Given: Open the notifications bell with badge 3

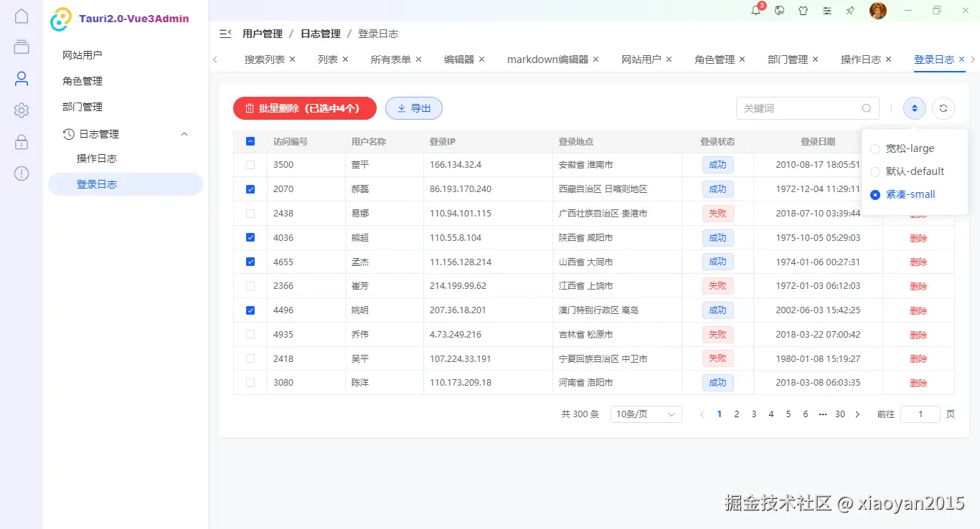Looking at the screenshot, I should [x=755, y=10].
